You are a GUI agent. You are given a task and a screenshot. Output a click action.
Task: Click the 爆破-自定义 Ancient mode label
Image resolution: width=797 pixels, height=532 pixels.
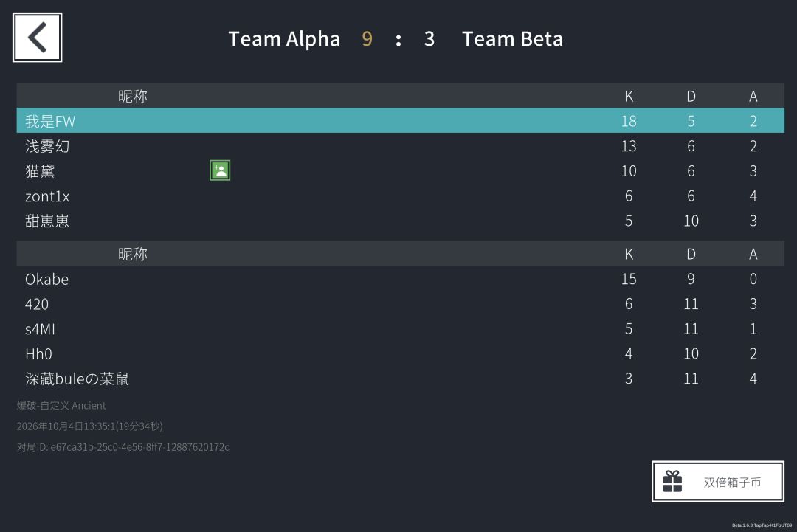[61, 406]
